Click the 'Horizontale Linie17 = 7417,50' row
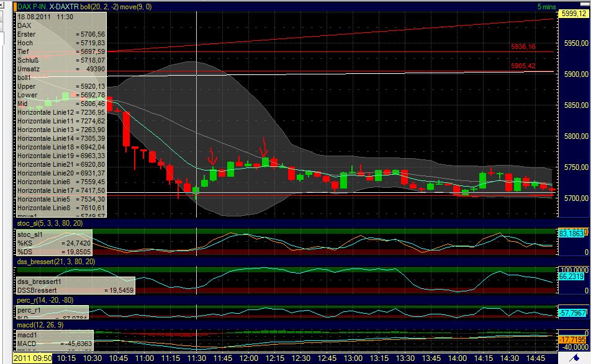Viewport: 591px width, 364px height. (x=61, y=190)
